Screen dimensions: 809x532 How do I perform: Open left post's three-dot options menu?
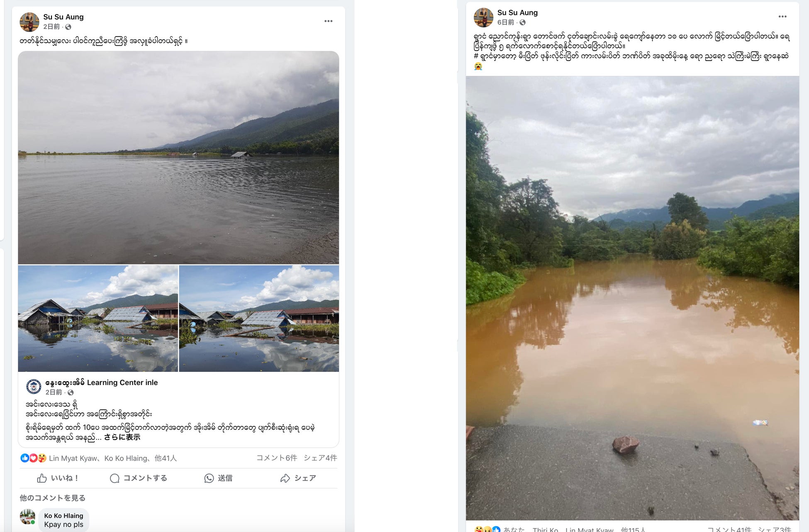tap(328, 21)
